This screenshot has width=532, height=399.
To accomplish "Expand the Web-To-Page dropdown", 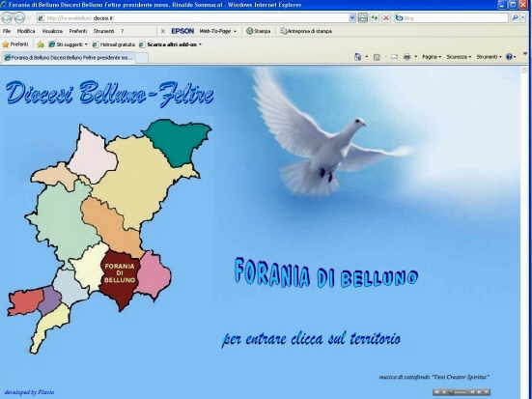I will point(218,31).
